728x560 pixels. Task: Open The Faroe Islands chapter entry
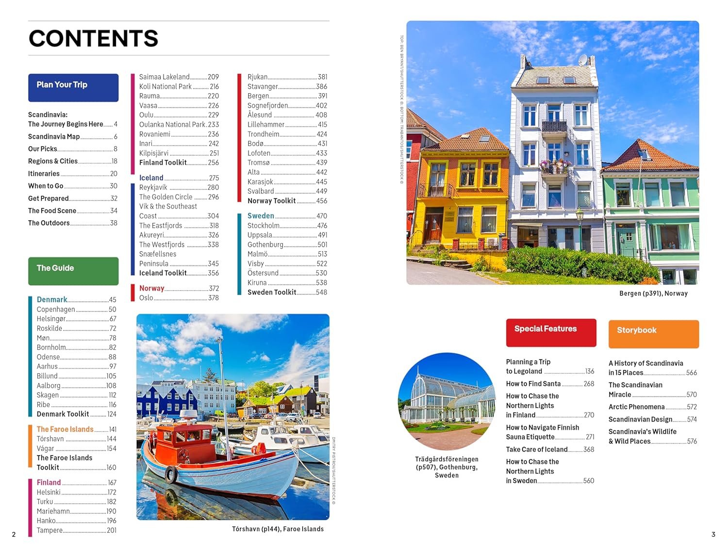pyautogui.click(x=65, y=429)
